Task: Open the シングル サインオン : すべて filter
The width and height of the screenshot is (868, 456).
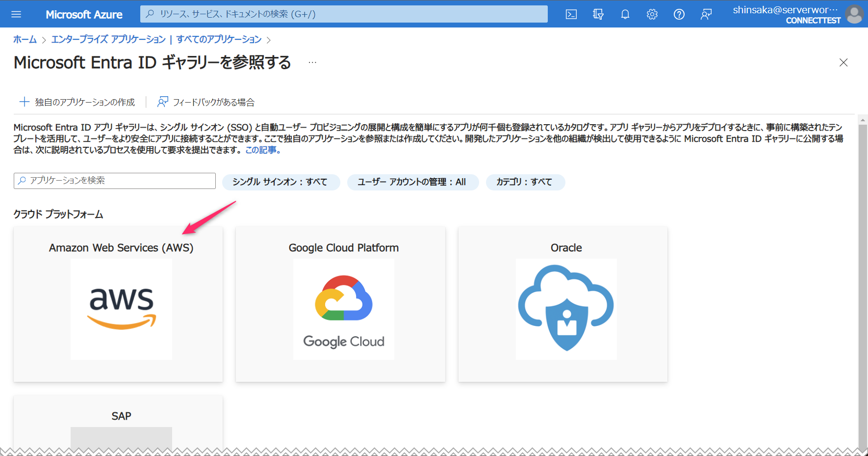Action: (x=281, y=182)
